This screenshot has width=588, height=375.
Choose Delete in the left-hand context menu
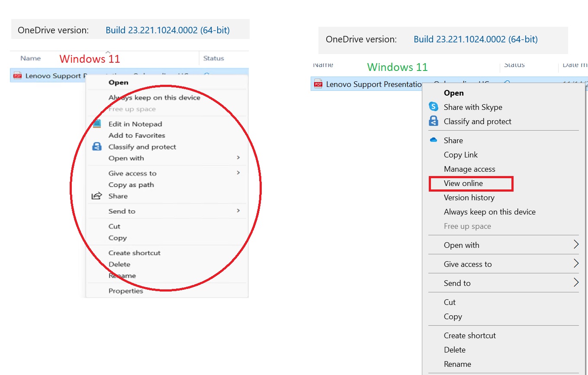pos(119,264)
